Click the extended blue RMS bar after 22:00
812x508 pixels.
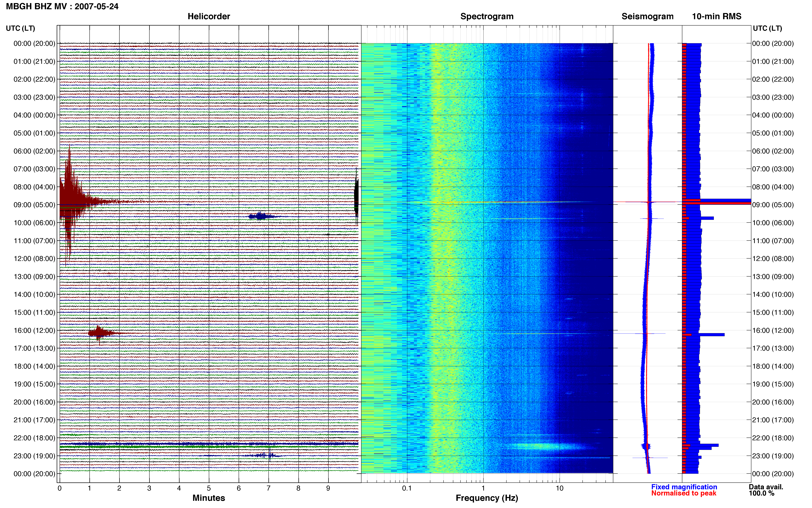pyautogui.click(x=700, y=446)
